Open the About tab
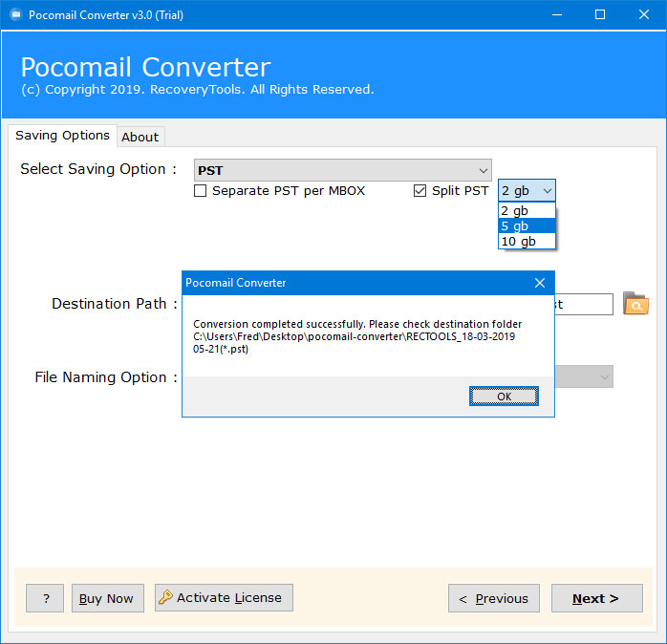This screenshot has height=644, width=667. [140, 137]
